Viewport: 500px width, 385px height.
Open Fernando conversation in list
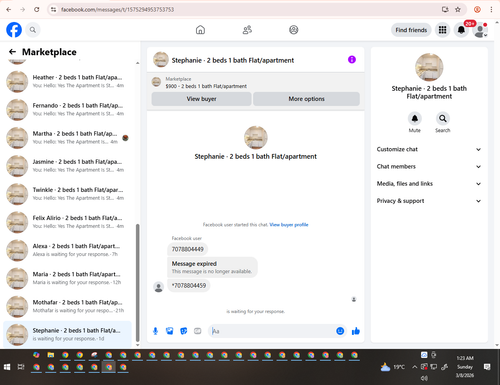click(x=67, y=110)
